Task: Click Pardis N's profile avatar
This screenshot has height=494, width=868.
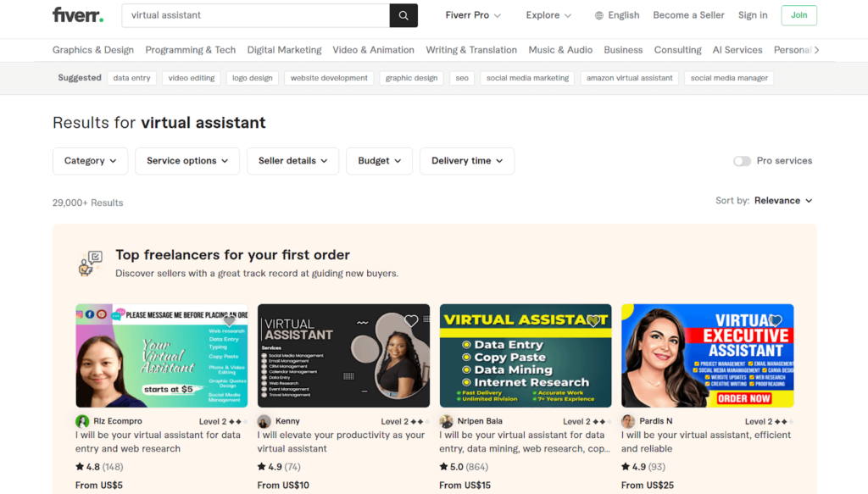Action: [x=628, y=421]
